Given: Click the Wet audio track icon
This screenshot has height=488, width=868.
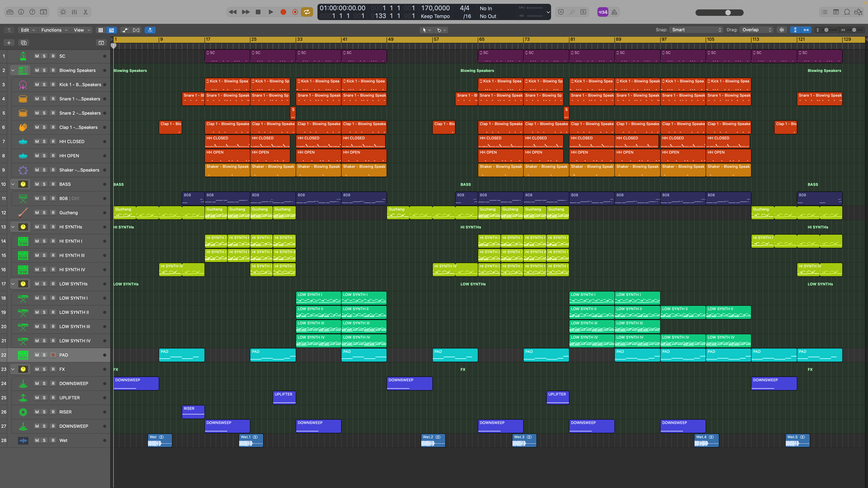Looking at the screenshot, I should click(x=23, y=441).
